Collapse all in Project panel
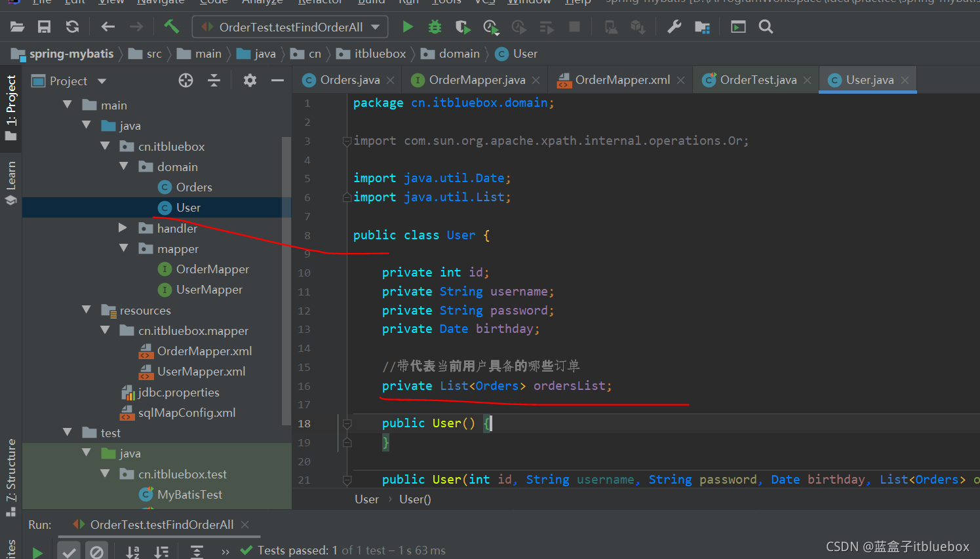Screen dimensions: 980x559 tap(214, 81)
